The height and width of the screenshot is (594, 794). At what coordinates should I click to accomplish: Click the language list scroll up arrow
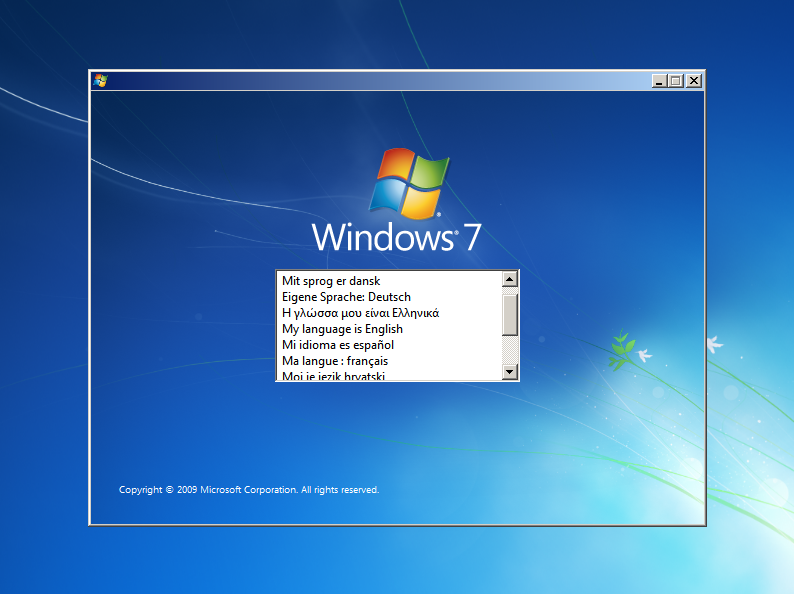(x=509, y=279)
